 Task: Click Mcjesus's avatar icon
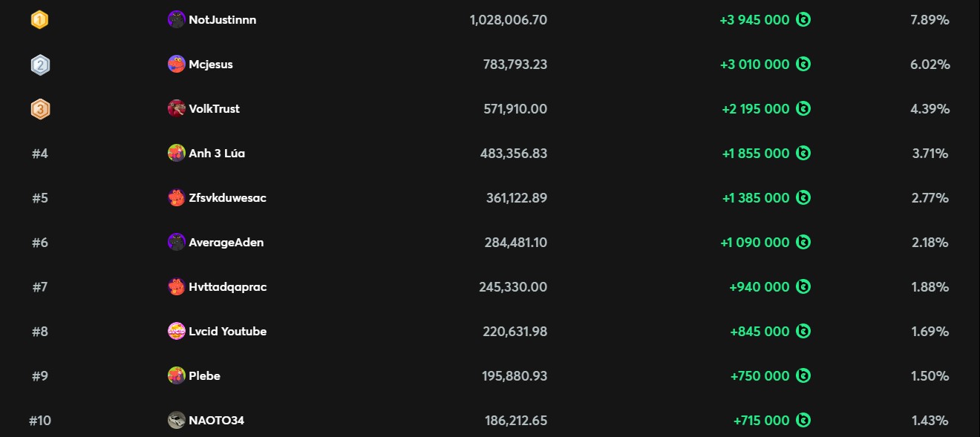coord(176,65)
